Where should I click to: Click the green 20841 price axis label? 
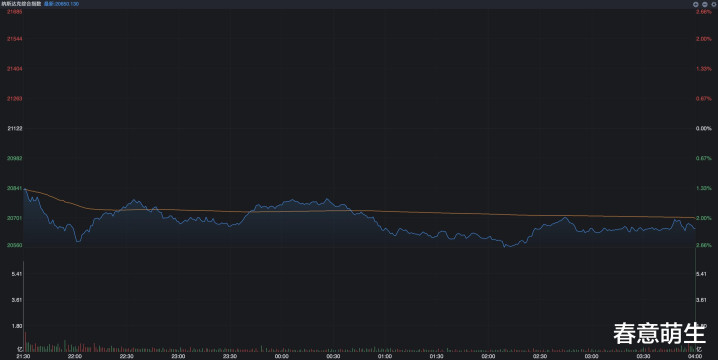point(15,188)
